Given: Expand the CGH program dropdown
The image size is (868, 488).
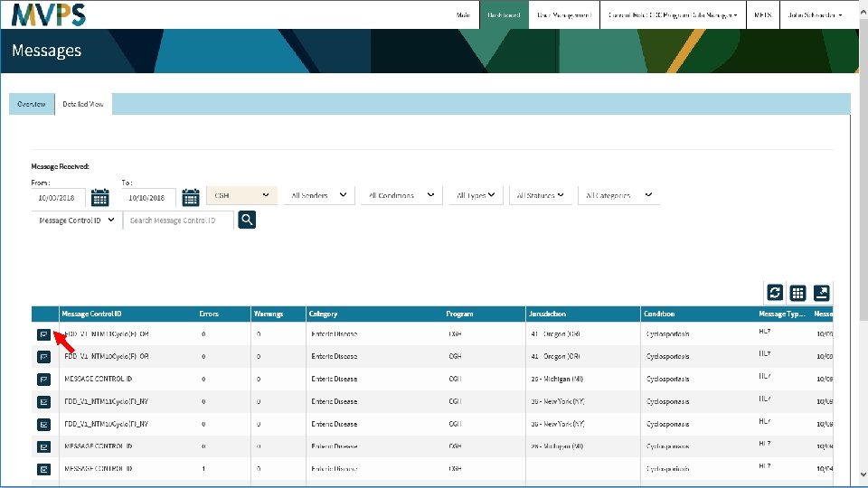Looking at the screenshot, I should [x=242, y=195].
